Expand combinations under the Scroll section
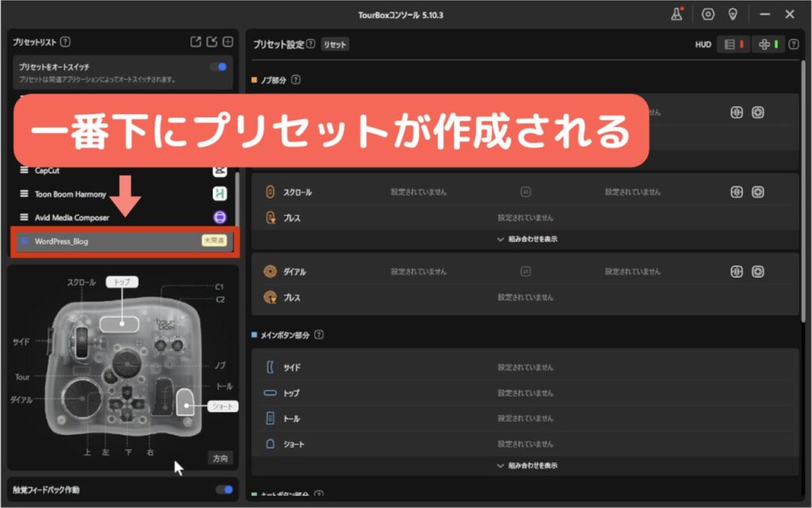812x508 pixels. click(x=526, y=239)
